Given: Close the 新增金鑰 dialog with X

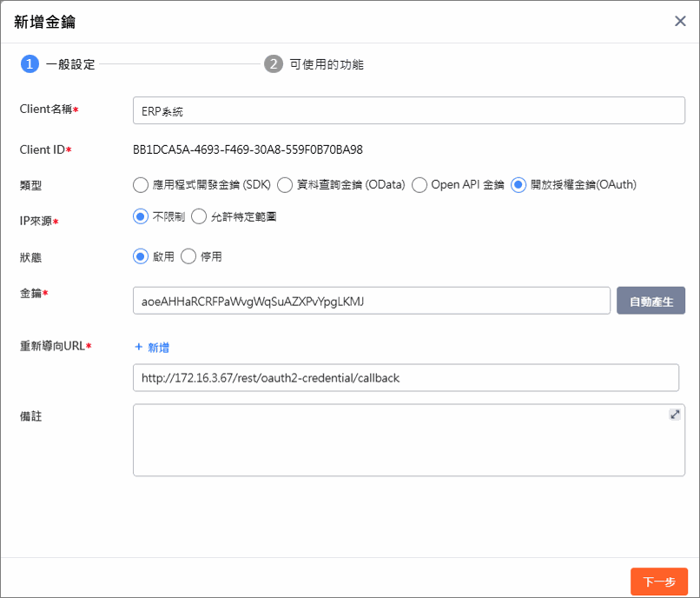Looking at the screenshot, I should click(x=680, y=22).
